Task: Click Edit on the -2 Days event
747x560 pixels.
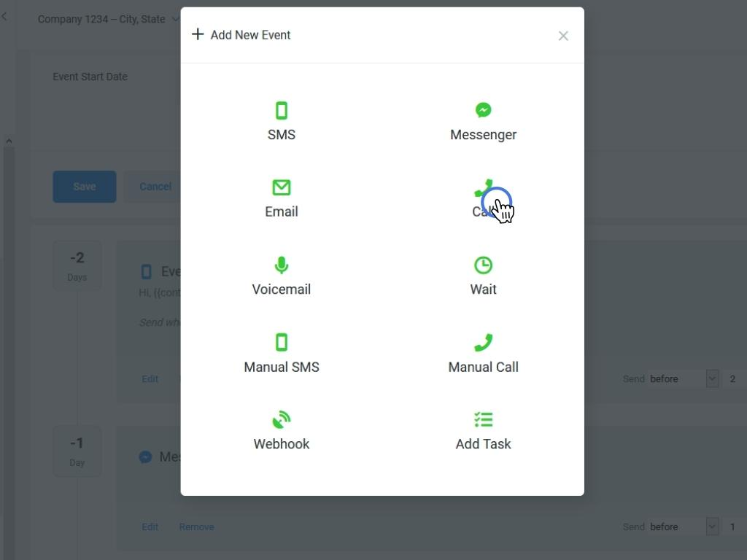Action: [x=150, y=379]
